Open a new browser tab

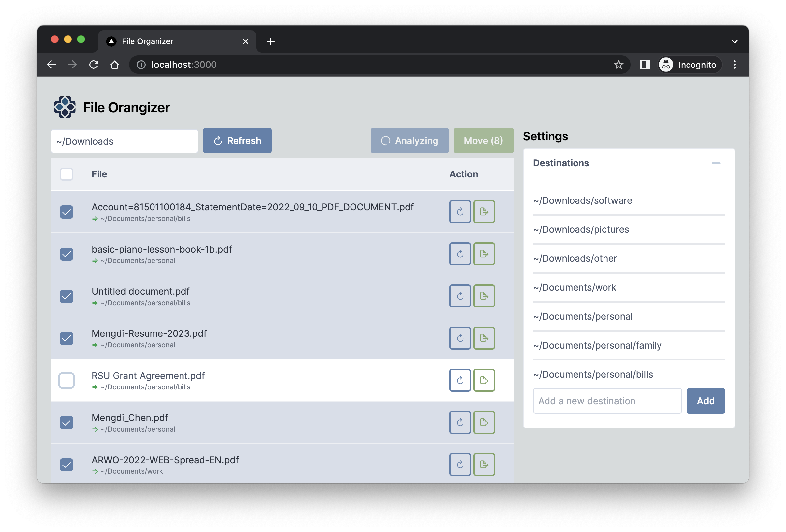tap(270, 41)
